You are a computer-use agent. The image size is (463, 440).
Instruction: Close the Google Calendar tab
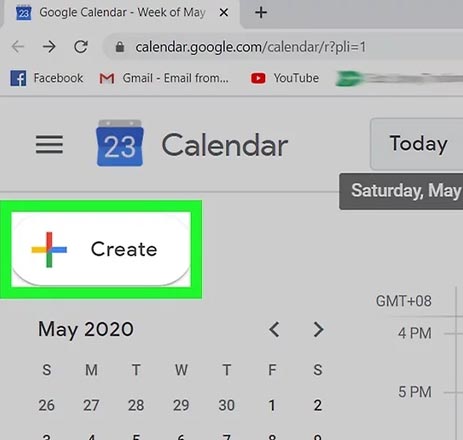click(x=224, y=13)
